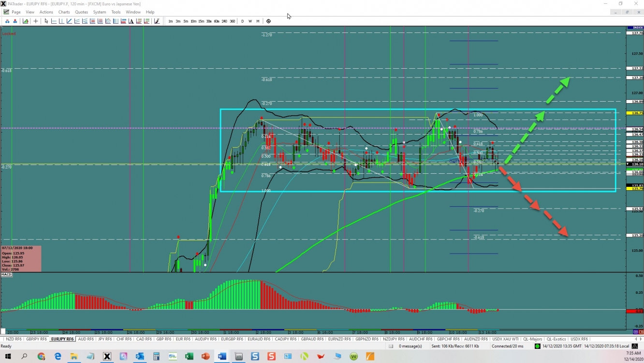Open PowerPoint from the taskbar
The image size is (644, 363).
pyautogui.click(x=205, y=357)
